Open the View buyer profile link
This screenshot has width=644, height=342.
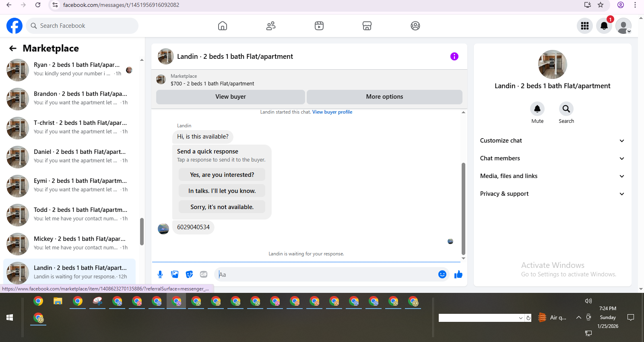[x=332, y=112]
